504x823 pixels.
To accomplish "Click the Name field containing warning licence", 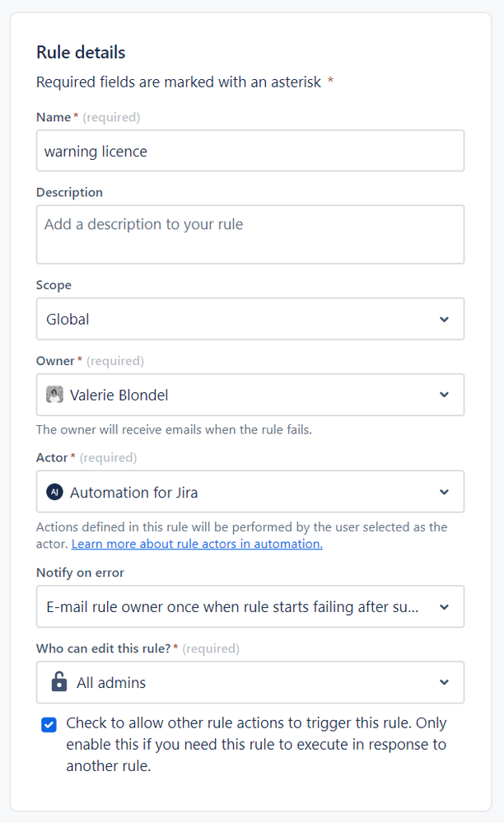I will tap(250, 151).
